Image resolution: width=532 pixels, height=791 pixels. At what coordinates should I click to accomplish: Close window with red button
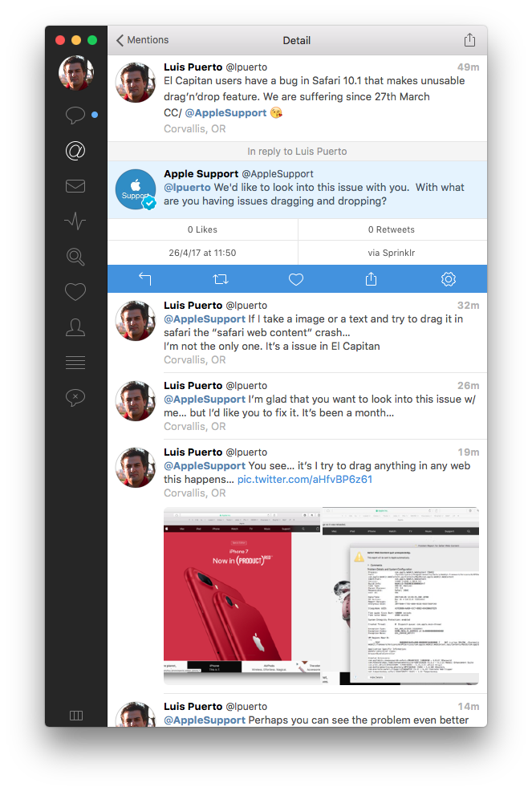pyautogui.click(x=60, y=40)
